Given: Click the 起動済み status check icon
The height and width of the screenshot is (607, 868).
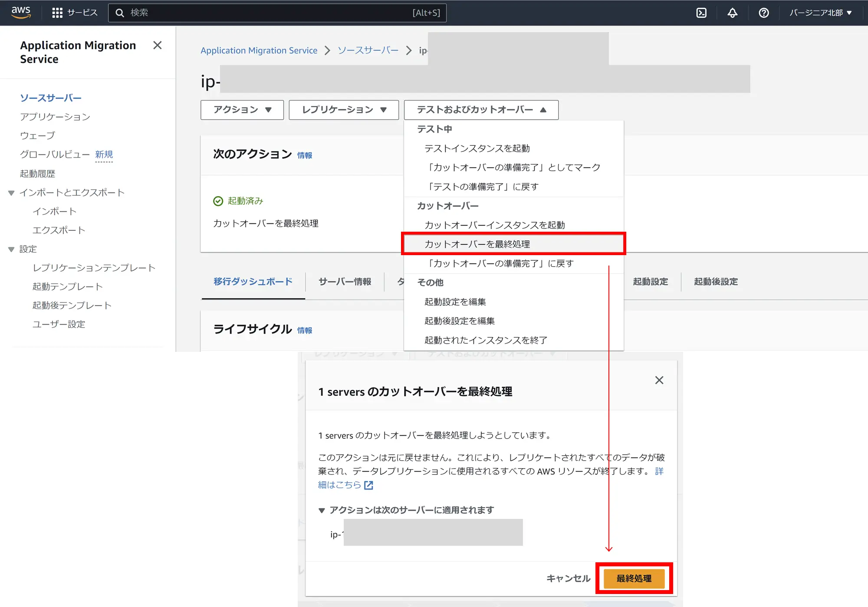Looking at the screenshot, I should coord(218,201).
